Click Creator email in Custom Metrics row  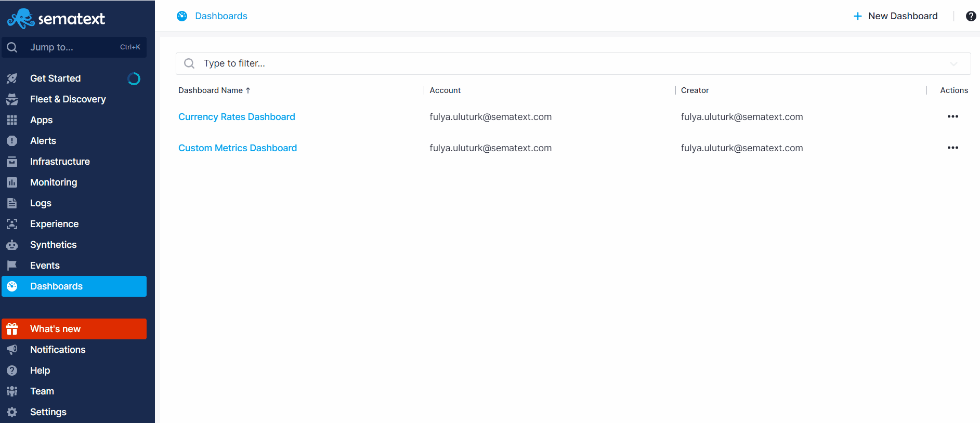click(742, 148)
